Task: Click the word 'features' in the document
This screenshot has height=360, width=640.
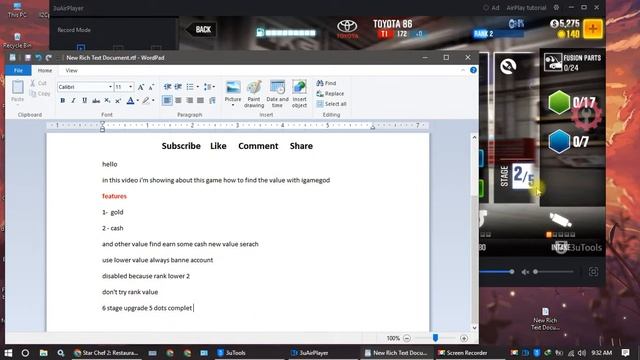Action: 114,196
